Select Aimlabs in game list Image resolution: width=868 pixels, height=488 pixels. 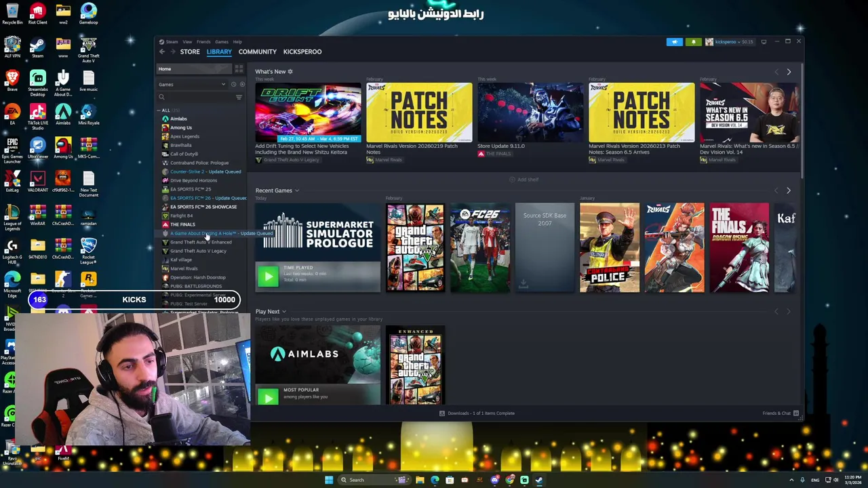tap(178, 119)
